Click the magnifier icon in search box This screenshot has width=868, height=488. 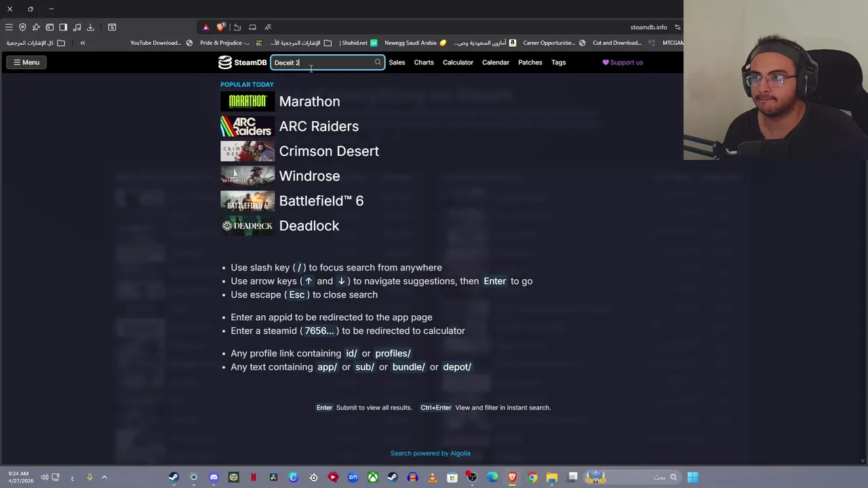[378, 62]
